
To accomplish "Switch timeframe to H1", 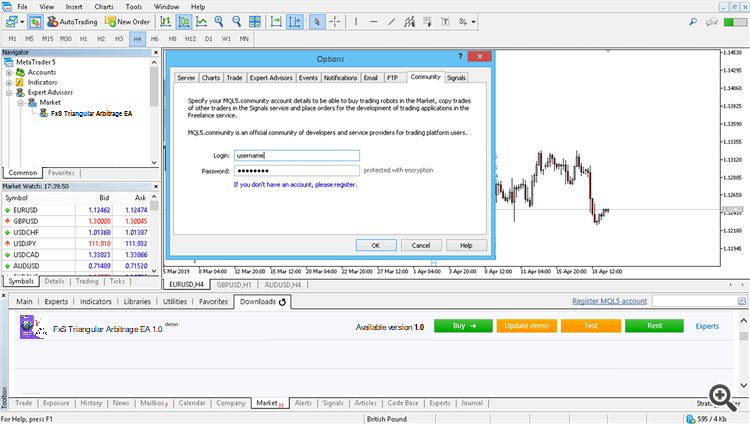I will 84,39.
